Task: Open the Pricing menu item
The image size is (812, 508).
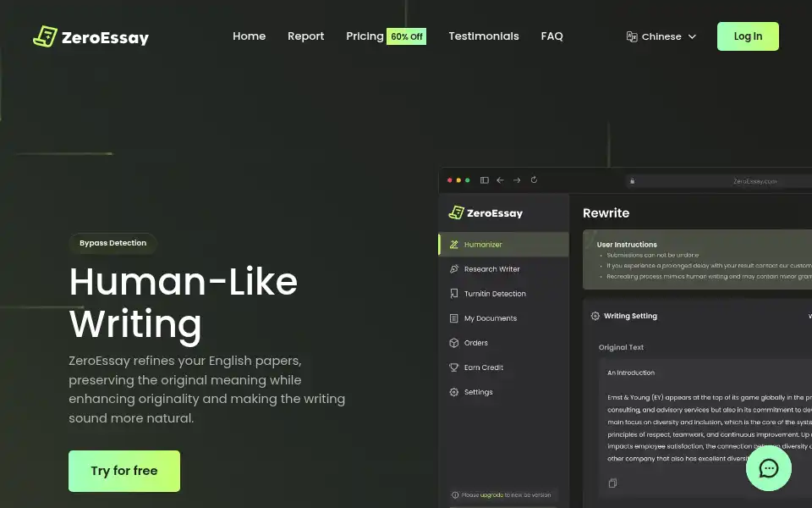Action: [365, 36]
